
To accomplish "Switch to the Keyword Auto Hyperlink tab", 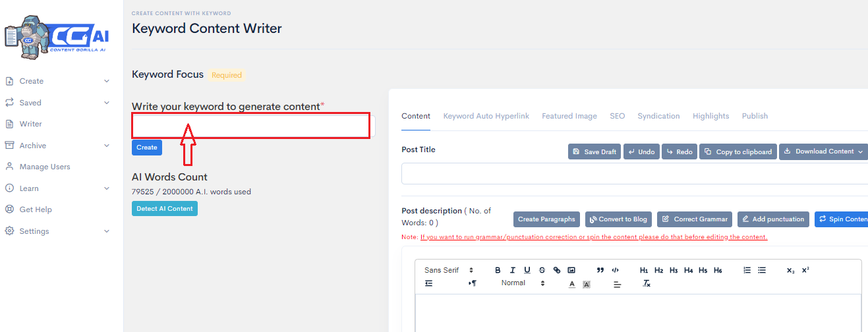I will 486,116.
